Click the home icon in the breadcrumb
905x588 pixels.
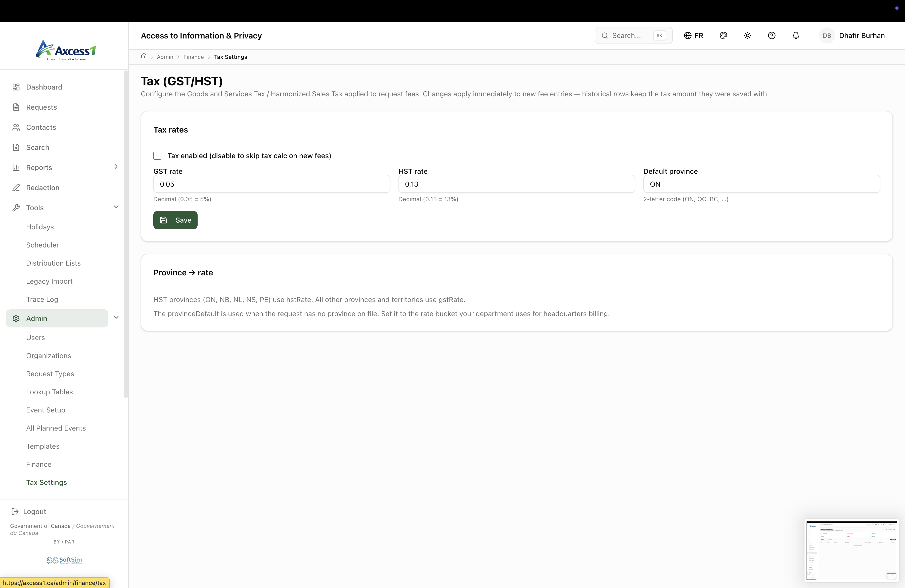tap(144, 56)
